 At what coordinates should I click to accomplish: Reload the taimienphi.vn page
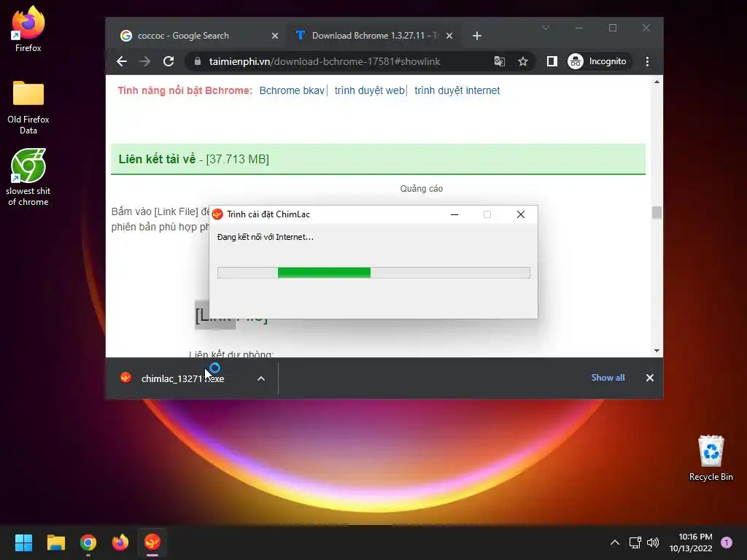coord(169,61)
